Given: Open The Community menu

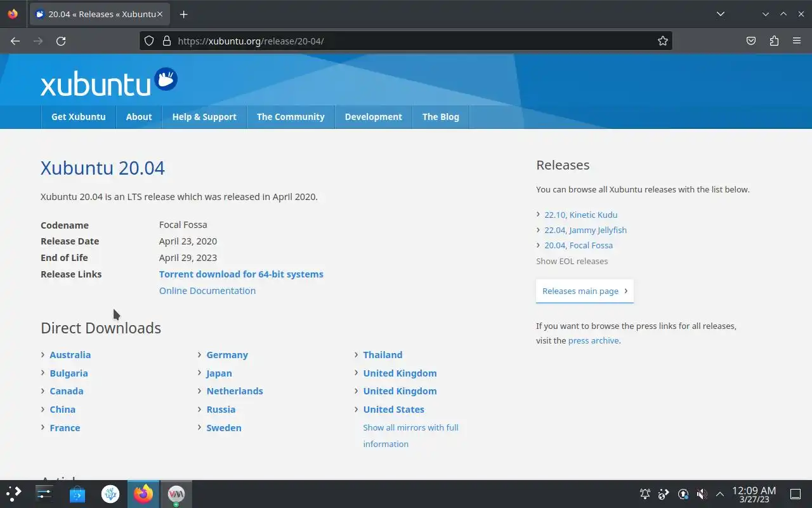Looking at the screenshot, I should (291, 117).
